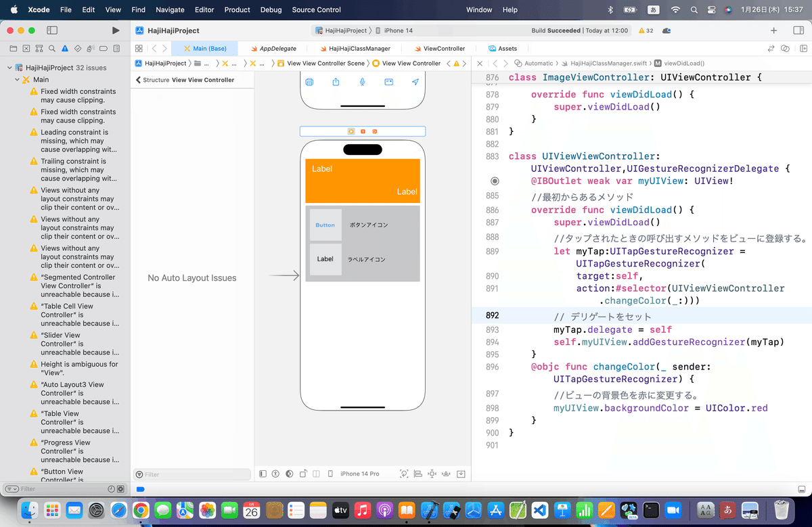The width and height of the screenshot is (812, 527).
Task: Click the HajiHajiProject scheme selector
Action: (x=341, y=30)
